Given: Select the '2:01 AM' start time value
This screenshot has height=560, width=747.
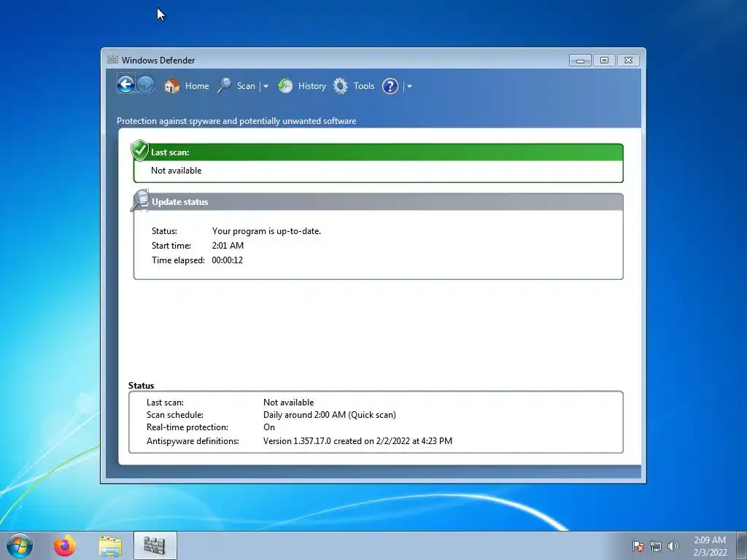Looking at the screenshot, I should [x=228, y=246].
